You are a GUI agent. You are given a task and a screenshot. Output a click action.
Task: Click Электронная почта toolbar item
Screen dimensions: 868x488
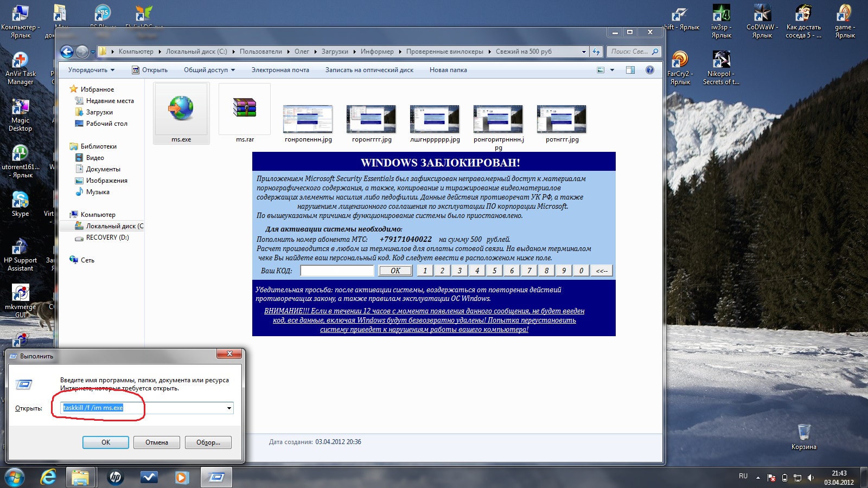pos(280,70)
